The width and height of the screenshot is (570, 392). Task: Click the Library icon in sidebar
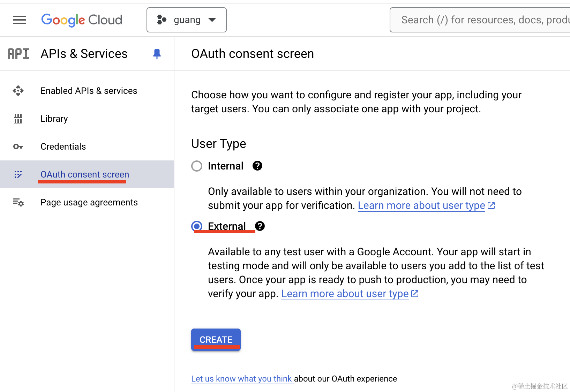pos(18,119)
